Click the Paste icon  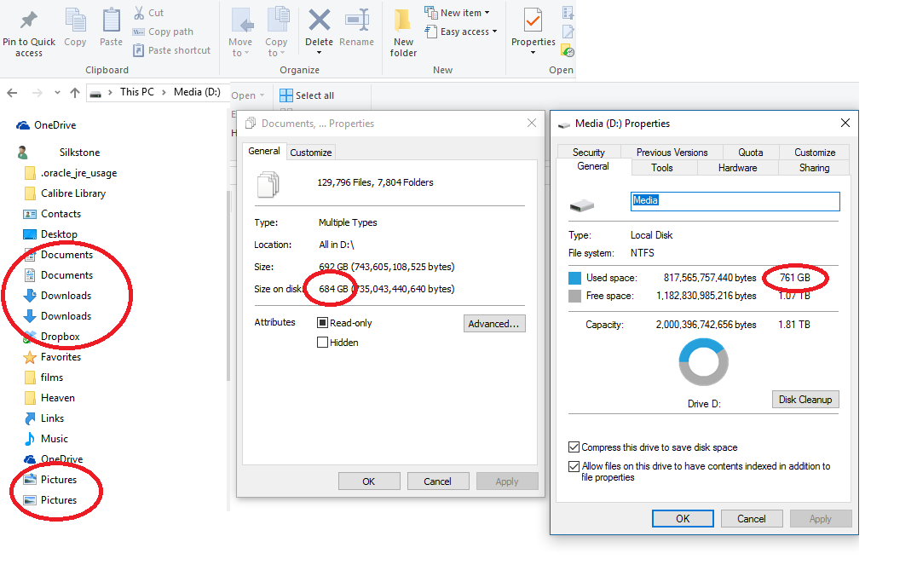(111, 26)
